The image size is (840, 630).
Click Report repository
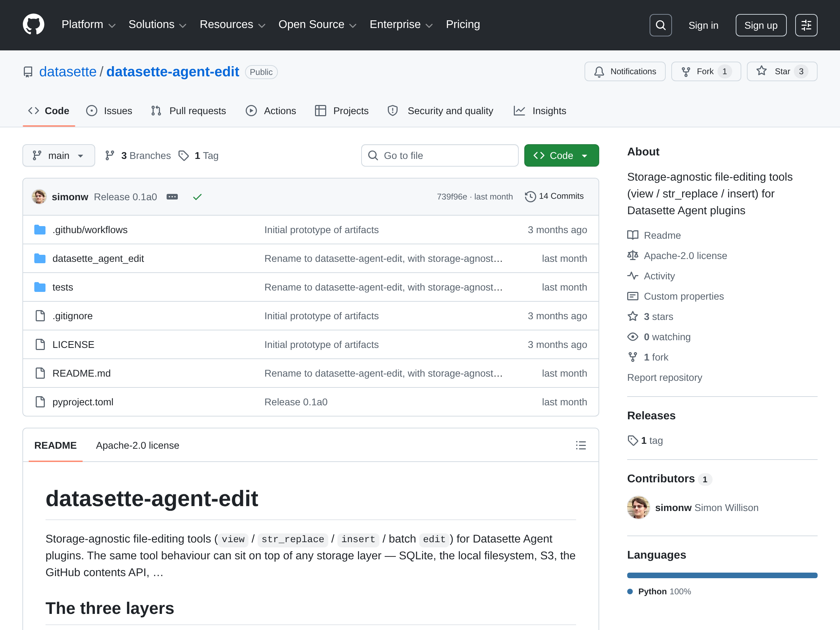(665, 377)
